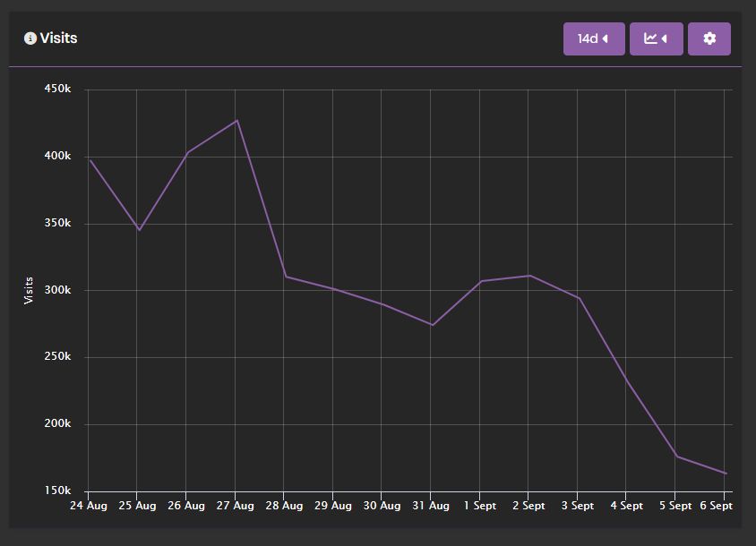Toggle the 31 Aug dip data point
Image resolution: width=756 pixels, height=546 pixels.
[431, 325]
